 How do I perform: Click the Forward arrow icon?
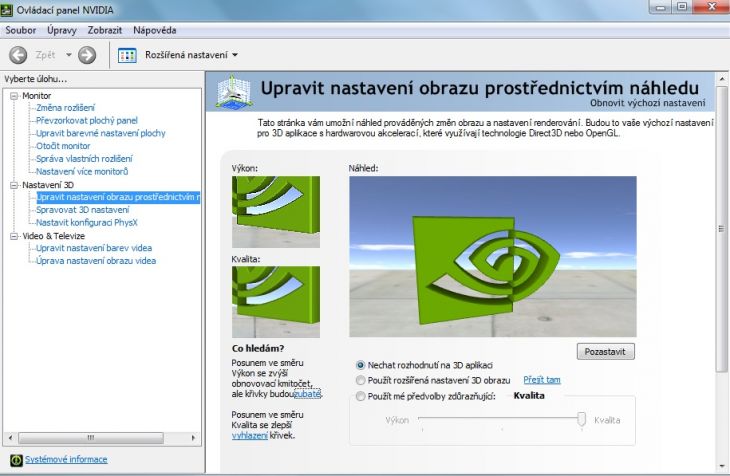87,55
